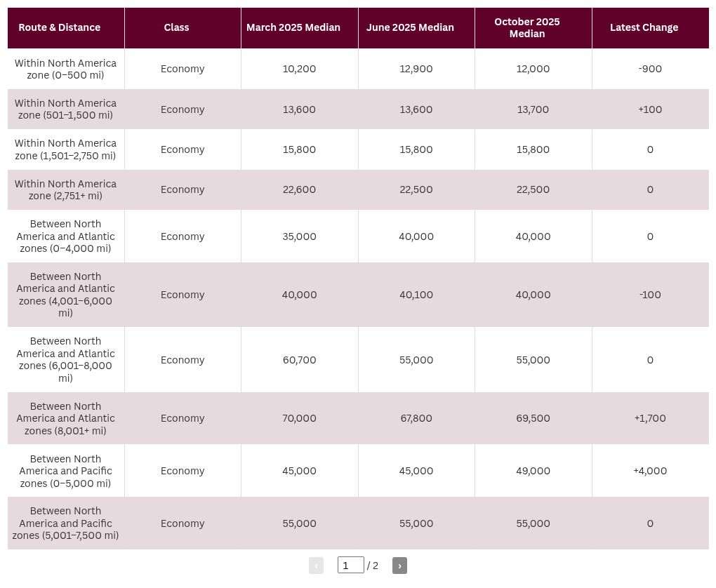Click the 60,700 March median cell
The height and width of the screenshot is (588, 716).
click(x=300, y=360)
